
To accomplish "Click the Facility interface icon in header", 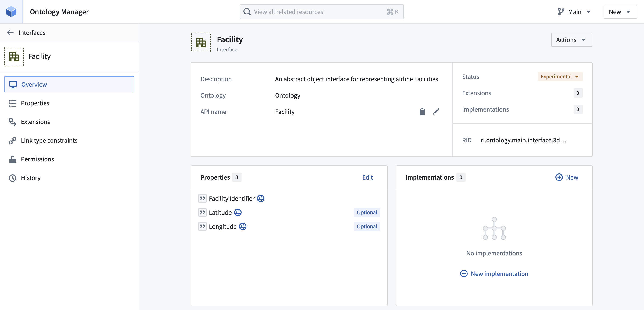I will [x=201, y=42].
